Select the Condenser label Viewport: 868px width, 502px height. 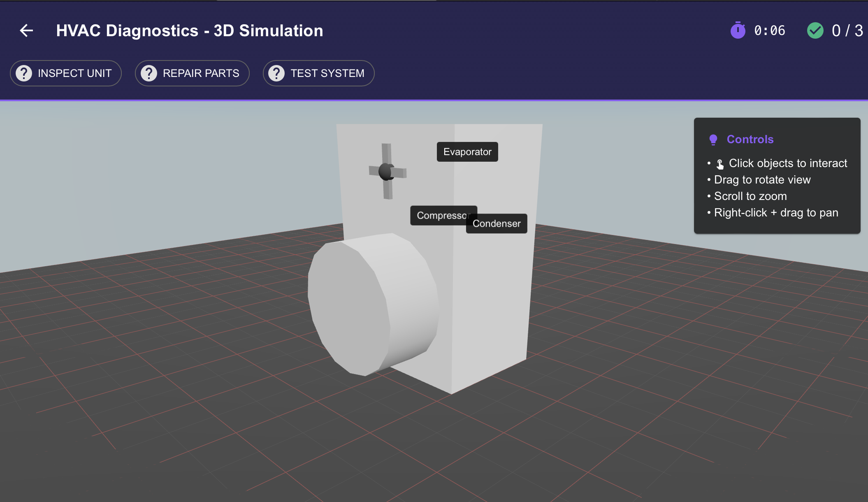(x=497, y=223)
